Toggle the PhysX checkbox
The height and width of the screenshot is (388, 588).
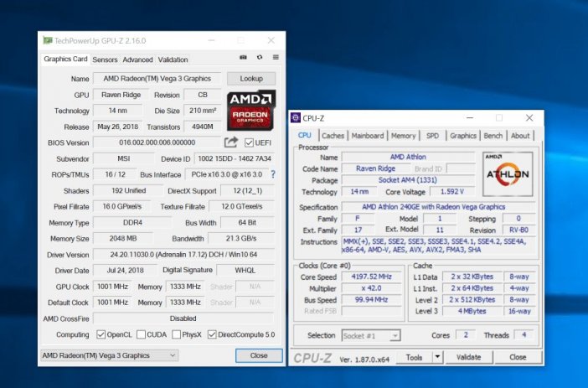point(176,334)
